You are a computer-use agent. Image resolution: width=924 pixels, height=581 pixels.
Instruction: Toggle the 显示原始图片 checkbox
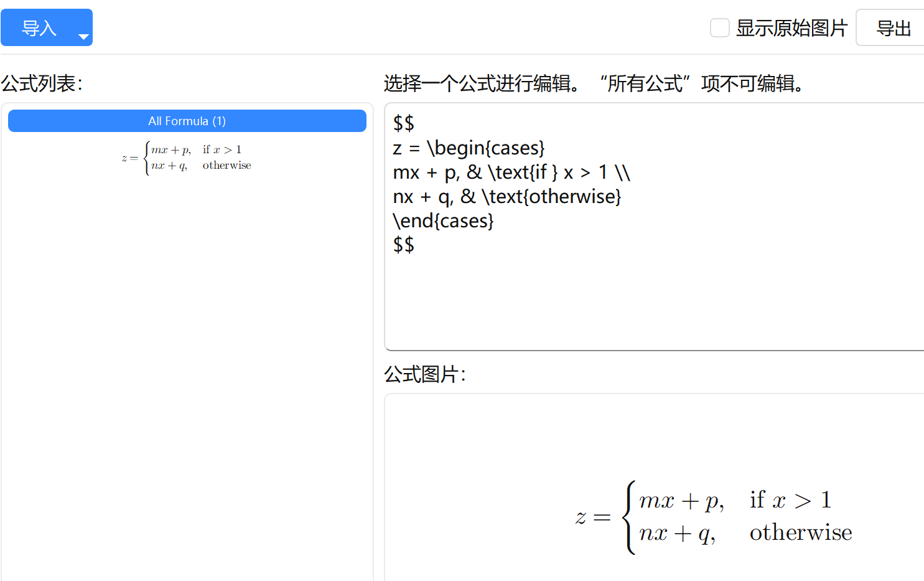(x=720, y=28)
